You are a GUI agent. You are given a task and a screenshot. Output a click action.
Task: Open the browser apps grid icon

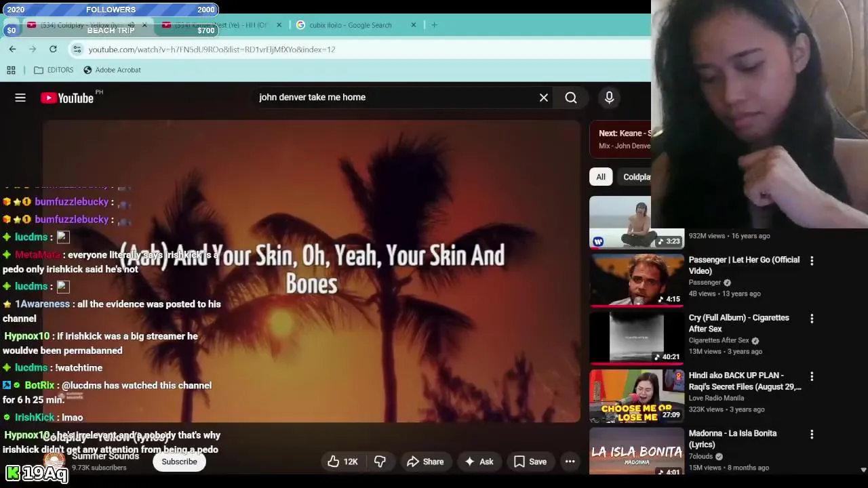pos(11,70)
